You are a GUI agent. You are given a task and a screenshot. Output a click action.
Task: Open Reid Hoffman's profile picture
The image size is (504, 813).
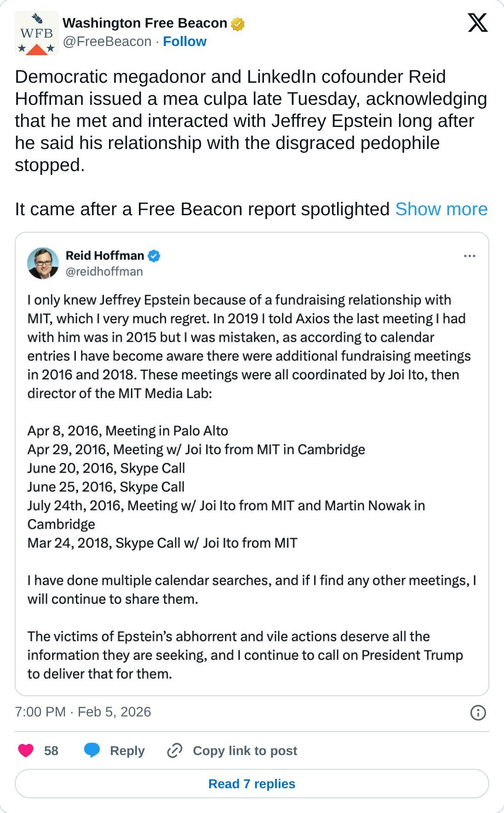click(43, 263)
